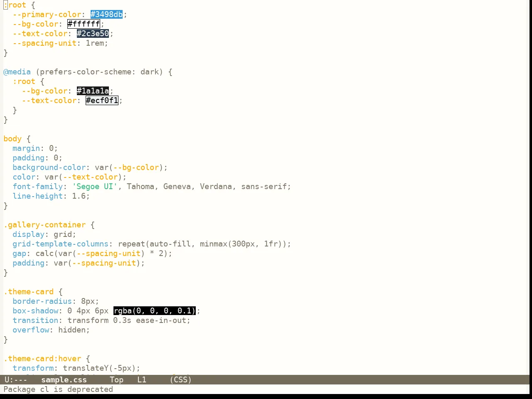532x399 pixels.
Task: Click the rgba(0, 0, 0, 0.1) swatch
Action: (x=154, y=311)
